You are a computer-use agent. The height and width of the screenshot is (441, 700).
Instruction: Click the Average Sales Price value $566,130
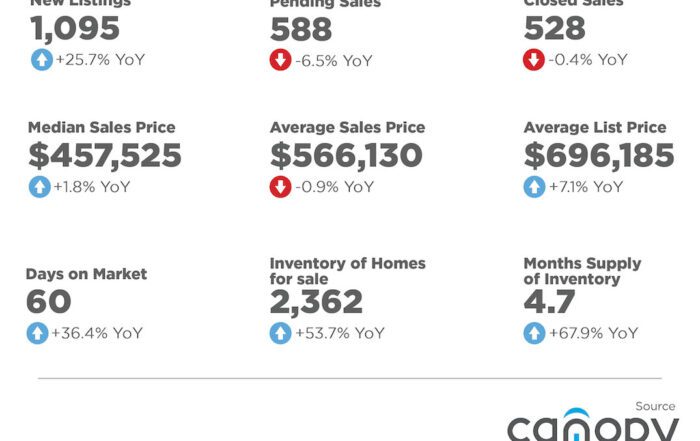[346, 156]
